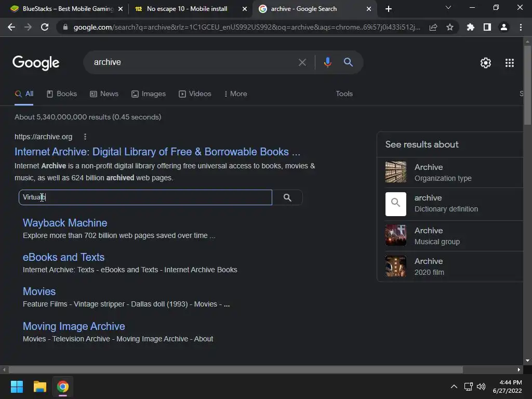Image resolution: width=532 pixels, height=399 pixels.
Task: Start a voice search with the microphone
Action: tap(327, 62)
